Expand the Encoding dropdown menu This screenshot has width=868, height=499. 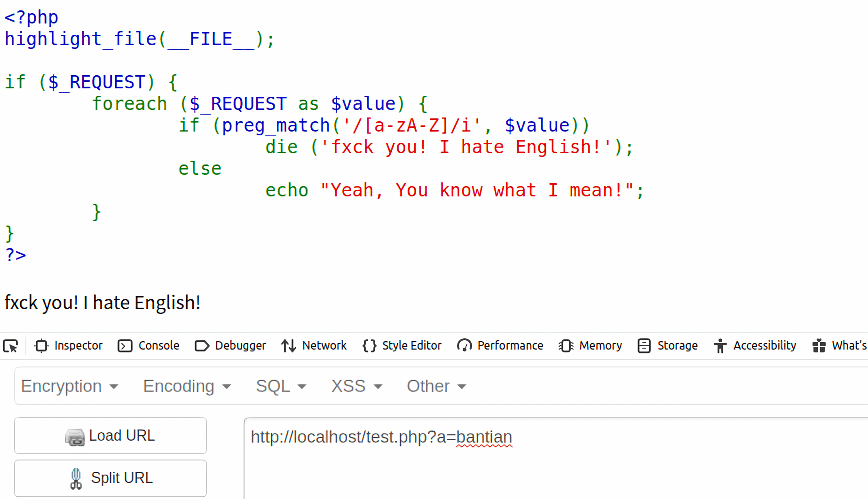(x=187, y=386)
